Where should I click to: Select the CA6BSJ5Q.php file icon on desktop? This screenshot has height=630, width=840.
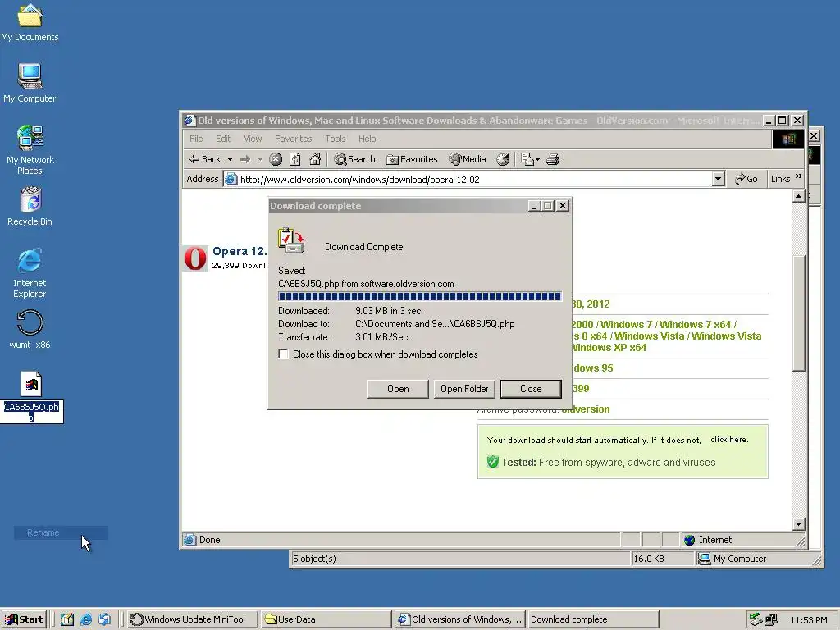31,384
